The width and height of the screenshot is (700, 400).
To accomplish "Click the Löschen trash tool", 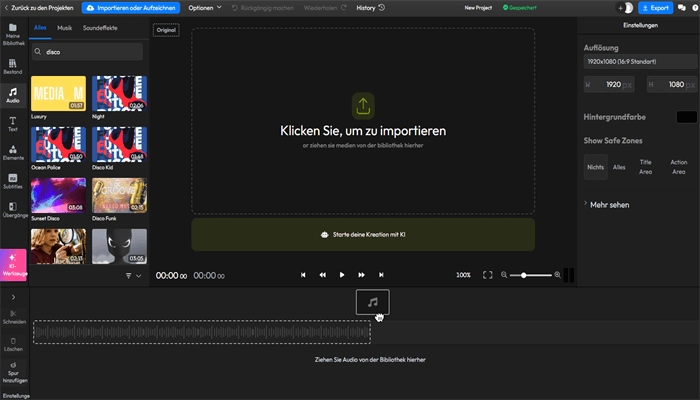I will (13, 344).
